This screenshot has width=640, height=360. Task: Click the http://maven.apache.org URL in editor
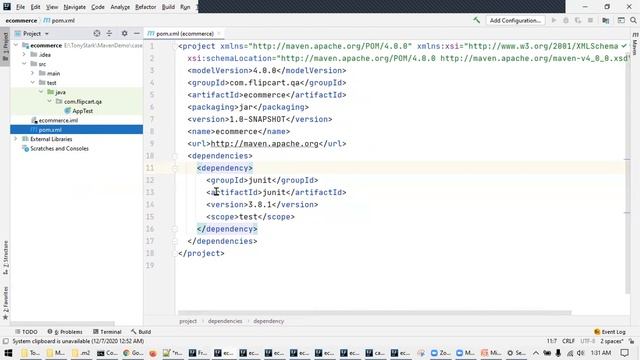click(264, 144)
